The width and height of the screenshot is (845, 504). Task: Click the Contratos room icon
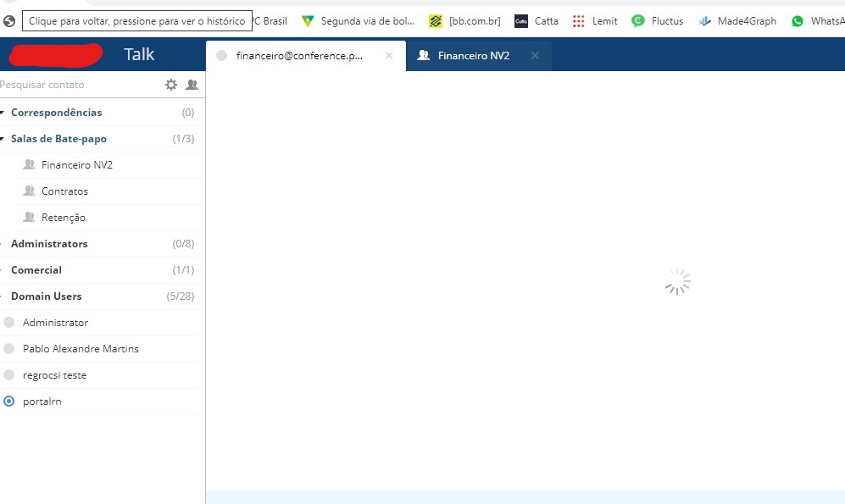29,191
